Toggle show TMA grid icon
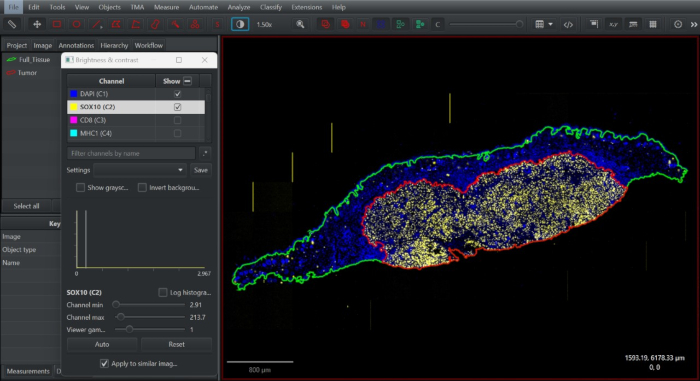The width and height of the screenshot is (700, 381). [381, 24]
